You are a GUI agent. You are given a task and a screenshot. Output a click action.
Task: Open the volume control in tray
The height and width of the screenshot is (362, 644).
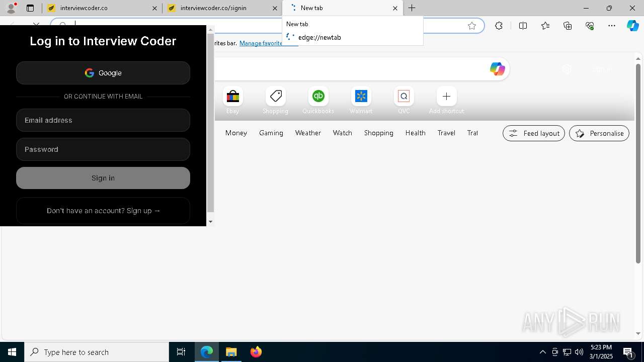click(579, 352)
